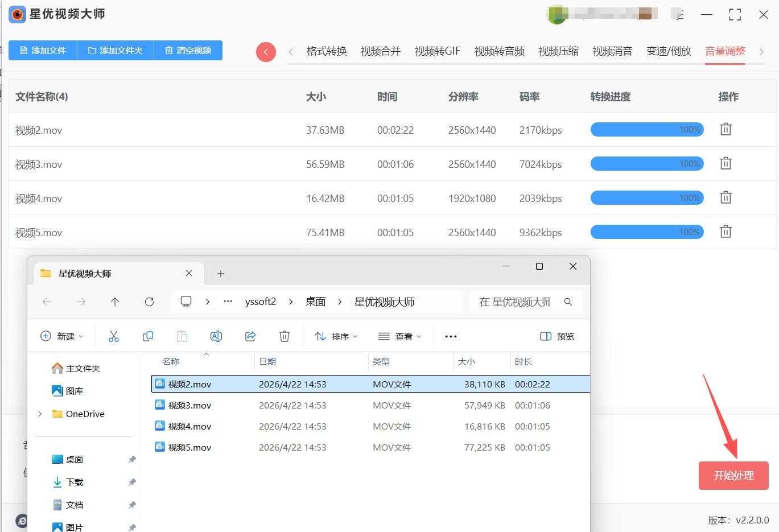Click the chevron after yssoft2 in path

(x=291, y=302)
